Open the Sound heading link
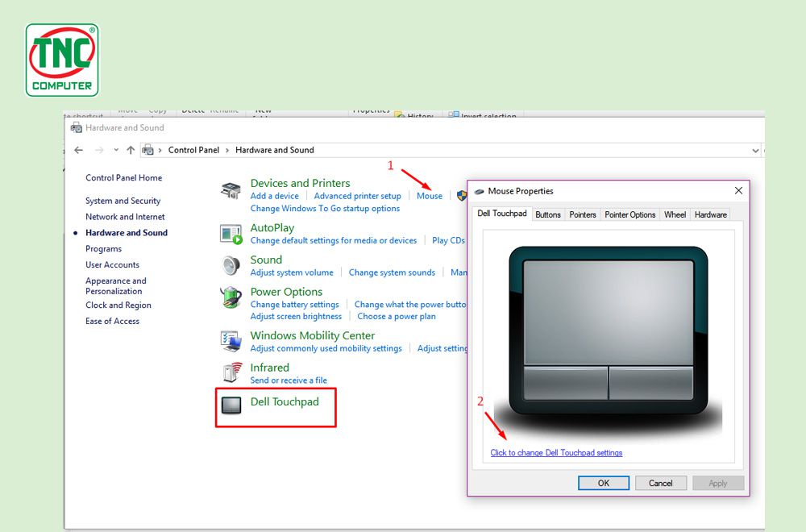This screenshot has width=806, height=532. [266, 260]
